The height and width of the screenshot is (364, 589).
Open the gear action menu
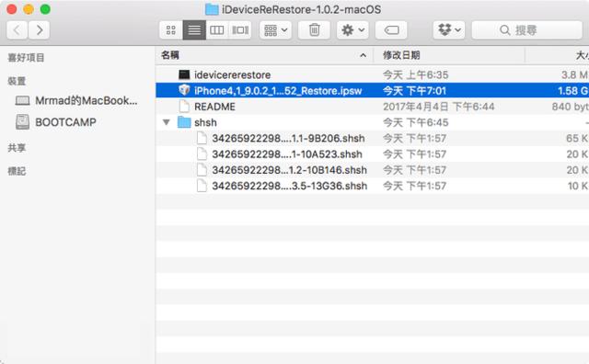click(x=352, y=29)
